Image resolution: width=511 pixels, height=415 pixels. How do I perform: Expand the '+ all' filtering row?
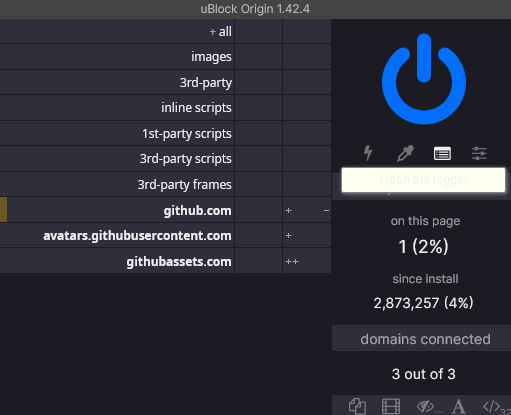[117, 32]
